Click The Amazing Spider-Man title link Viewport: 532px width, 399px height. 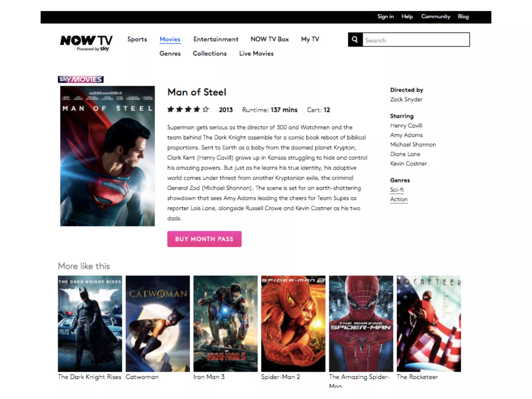point(359,377)
